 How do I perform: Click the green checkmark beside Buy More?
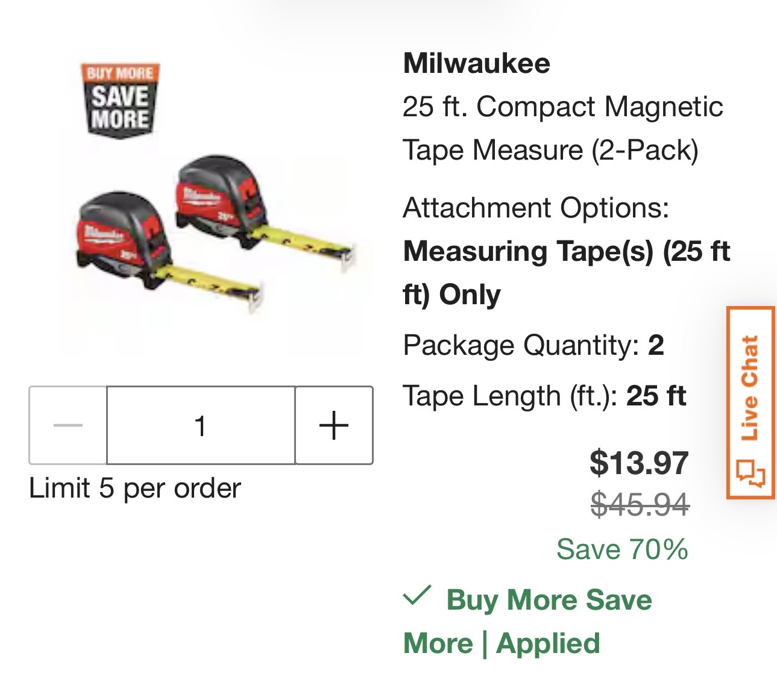(417, 596)
